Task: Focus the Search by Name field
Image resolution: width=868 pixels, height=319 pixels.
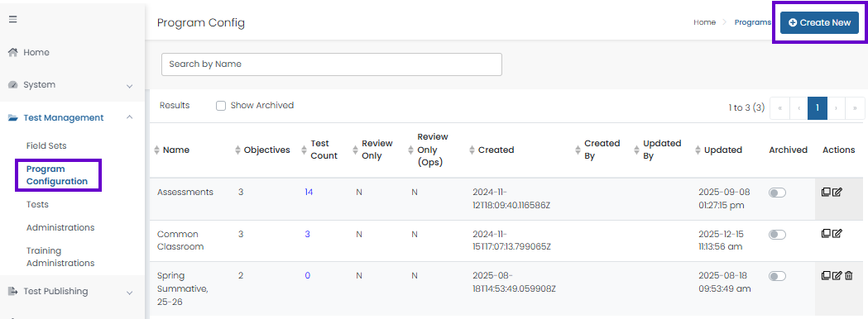Action: click(x=332, y=64)
